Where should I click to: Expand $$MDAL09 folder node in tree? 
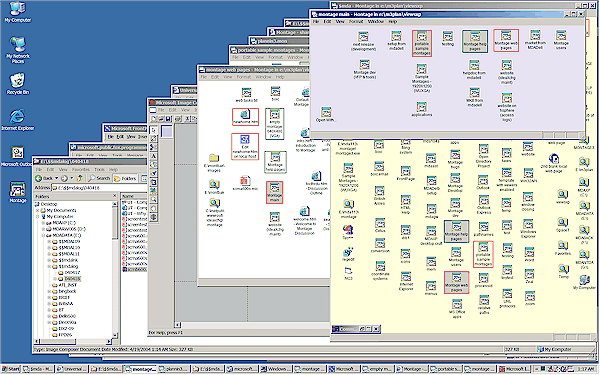coord(50,241)
